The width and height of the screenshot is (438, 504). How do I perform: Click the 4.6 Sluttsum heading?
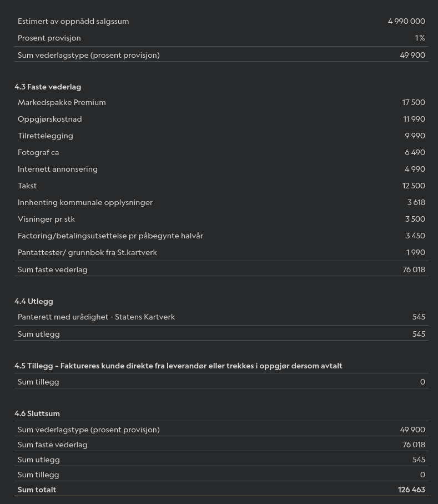(37, 413)
